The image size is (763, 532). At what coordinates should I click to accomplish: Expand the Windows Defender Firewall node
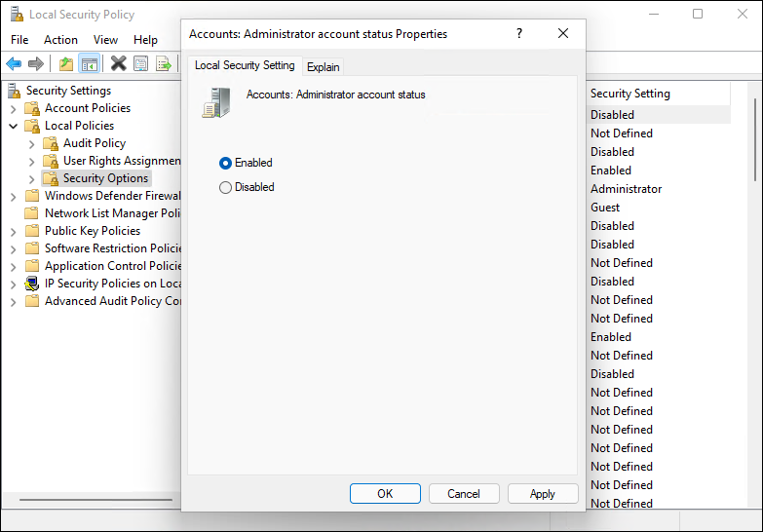click(14, 197)
